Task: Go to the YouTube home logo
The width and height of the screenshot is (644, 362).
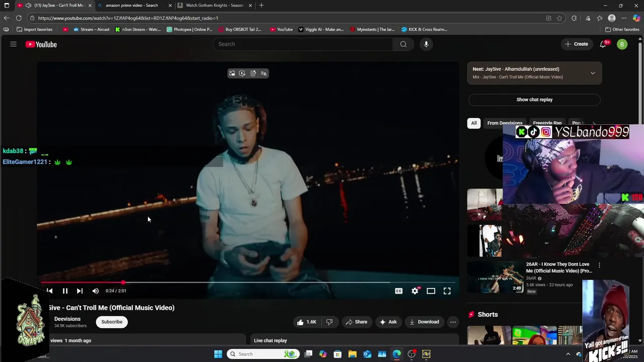Action: point(41,44)
